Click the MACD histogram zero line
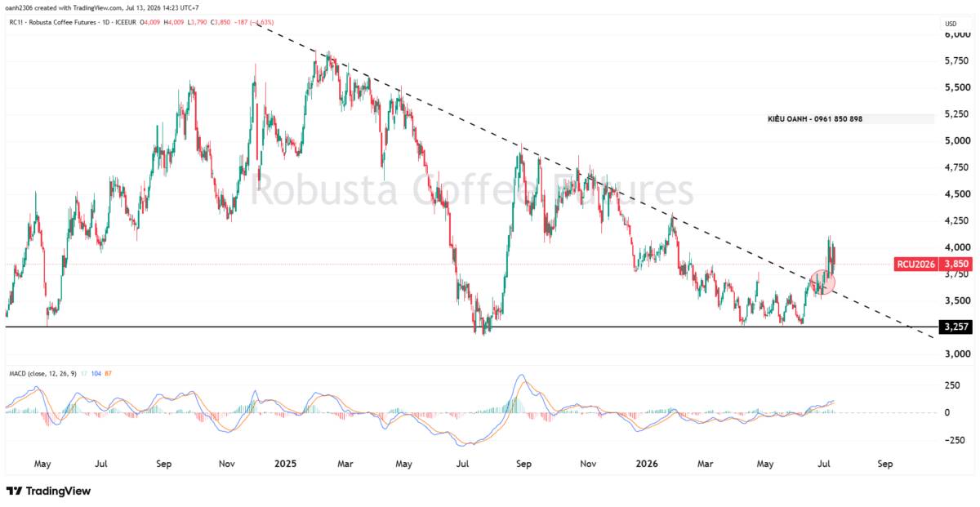The width and height of the screenshot is (980, 507). click(470, 412)
